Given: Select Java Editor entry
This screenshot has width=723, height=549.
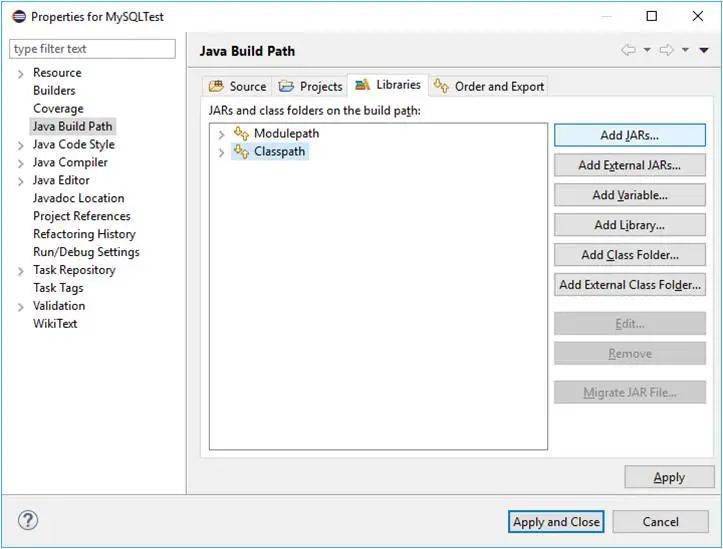Looking at the screenshot, I should click(61, 181).
